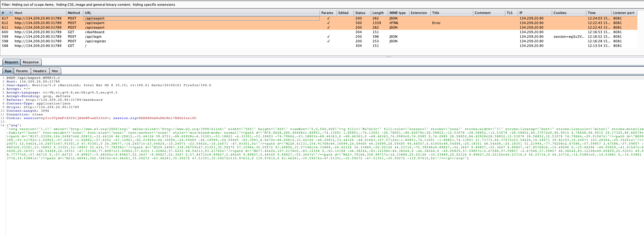Select history row 599 /api/login request
Viewport: 644px width, 235px height.
(x=319, y=37)
